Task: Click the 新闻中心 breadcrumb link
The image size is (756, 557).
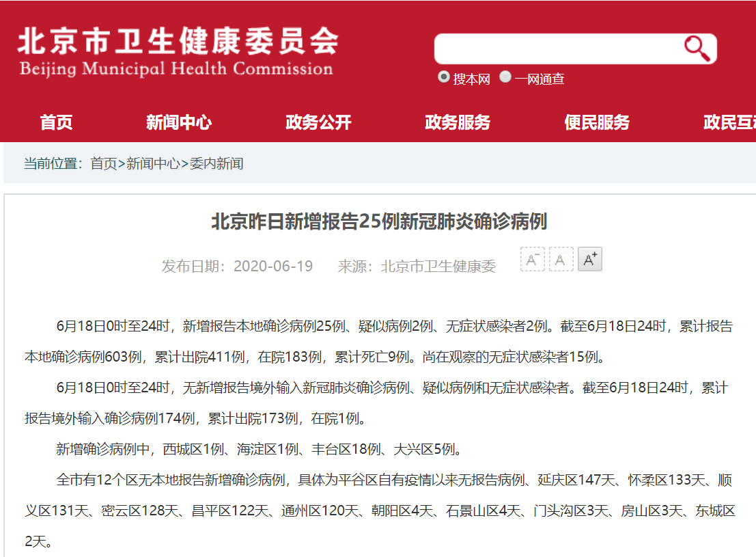Action: click(x=154, y=164)
